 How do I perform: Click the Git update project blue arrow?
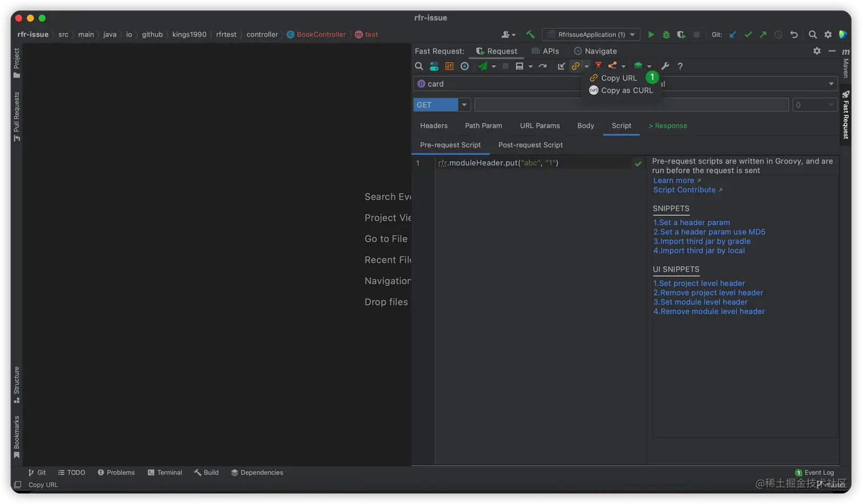point(733,35)
